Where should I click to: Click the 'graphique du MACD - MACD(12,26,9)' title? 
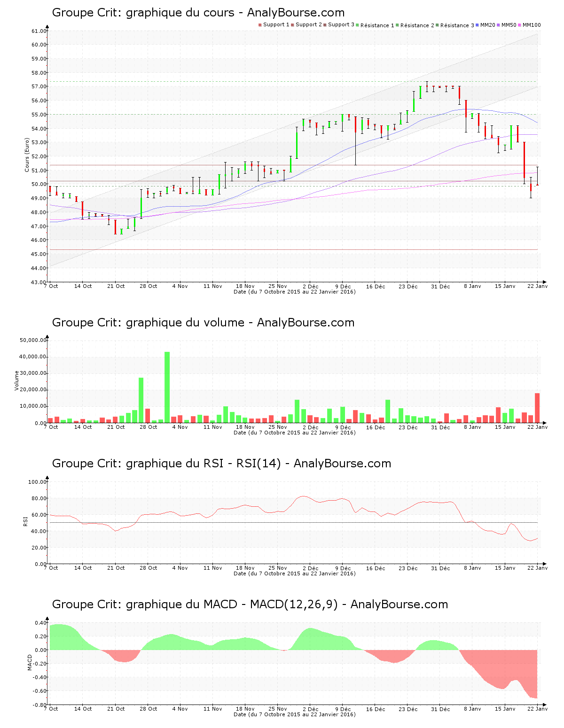tap(250, 604)
